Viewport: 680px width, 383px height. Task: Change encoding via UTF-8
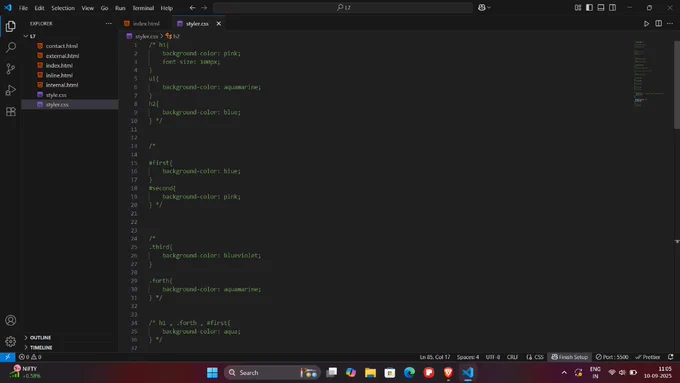pos(493,357)
